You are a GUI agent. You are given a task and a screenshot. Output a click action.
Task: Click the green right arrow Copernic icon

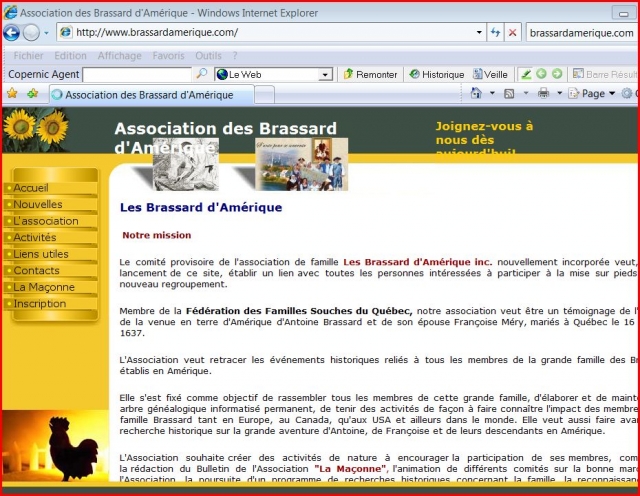click(557, 74)
